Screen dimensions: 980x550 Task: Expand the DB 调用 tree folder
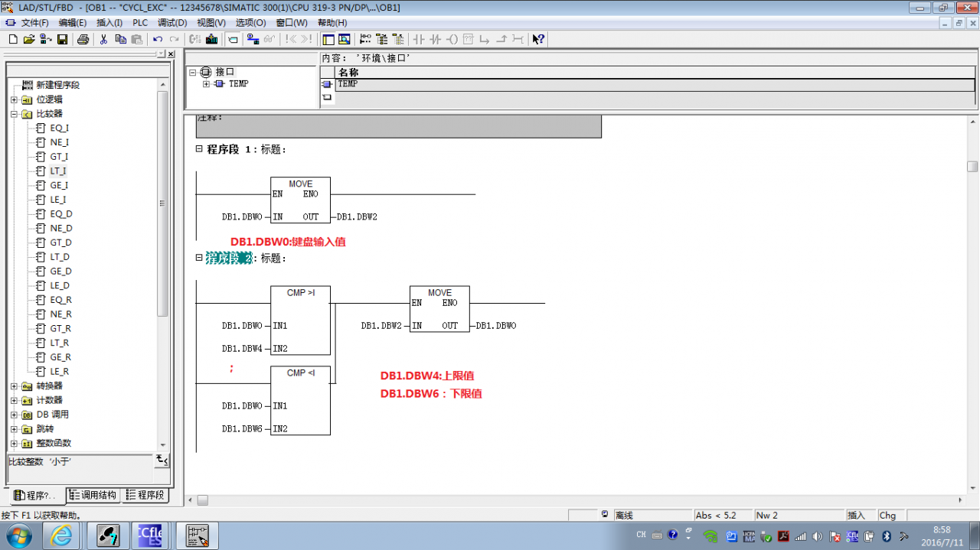[14, 415]
